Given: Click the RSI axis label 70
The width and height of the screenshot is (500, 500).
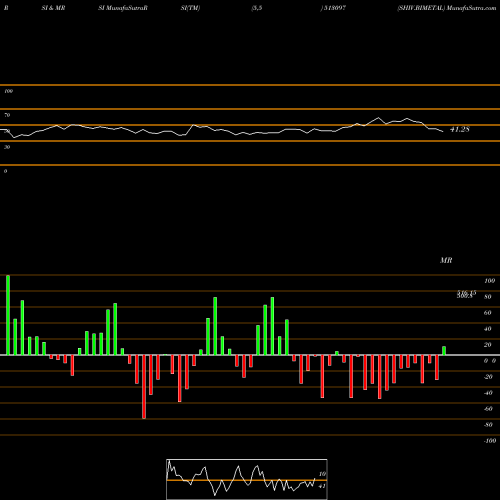Looking at the screenshot, I should coord(7,115).
